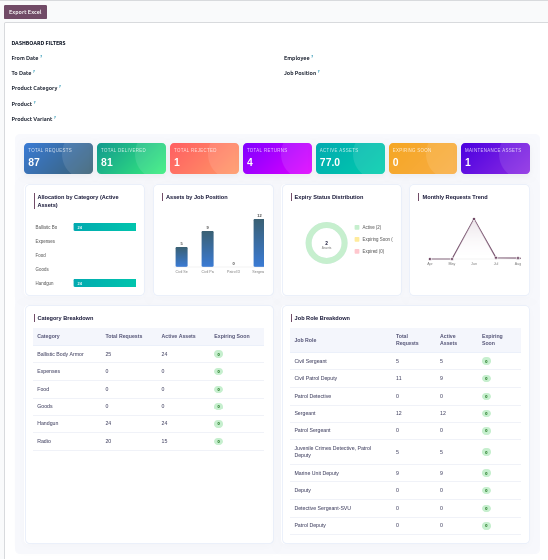
Task: Click the Category column header
Action: pos(48,336)
